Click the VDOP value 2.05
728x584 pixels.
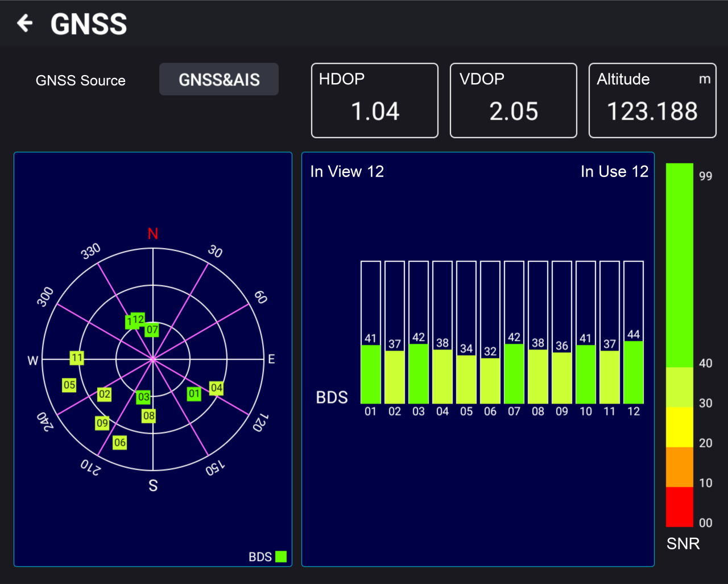(514, 112)
